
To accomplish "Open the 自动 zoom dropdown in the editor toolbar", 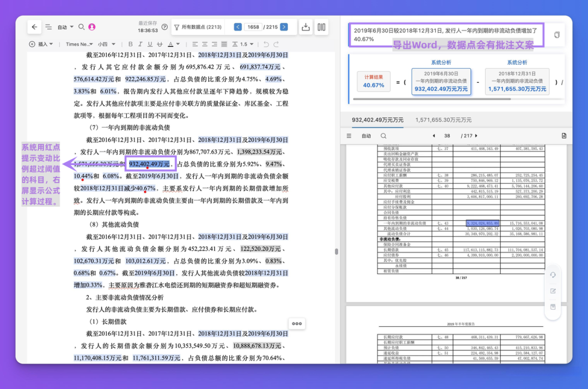I will (x=65, y=27).
